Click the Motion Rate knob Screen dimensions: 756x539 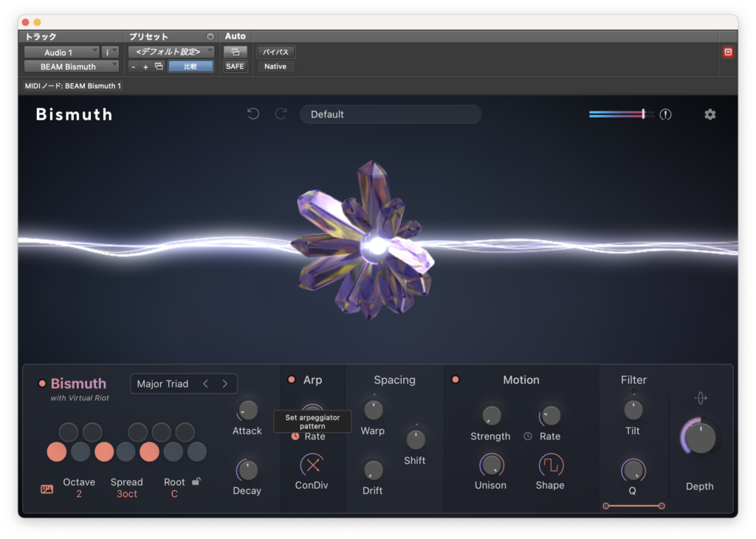(550, 416)
